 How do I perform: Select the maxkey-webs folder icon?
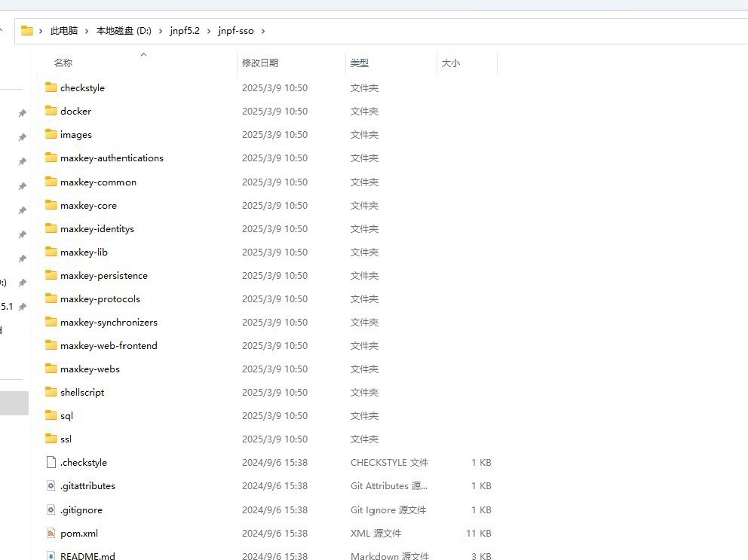click(x=51, y=369)
